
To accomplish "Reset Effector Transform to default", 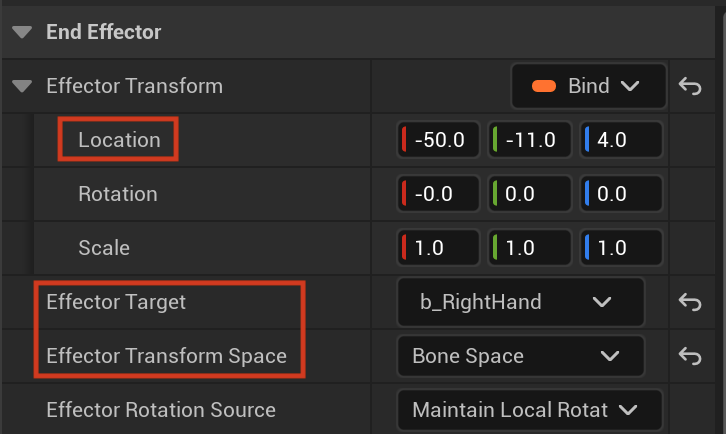I will (690, 86).
